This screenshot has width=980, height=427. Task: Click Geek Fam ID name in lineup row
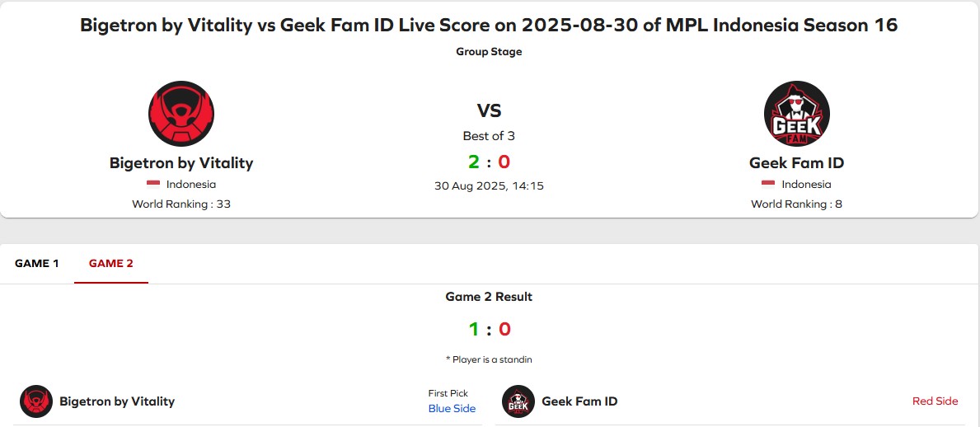[579, 401]
